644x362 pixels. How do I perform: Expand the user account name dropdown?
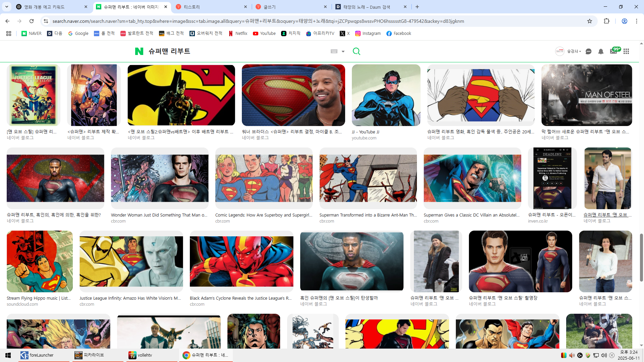[x=574, y=51]
